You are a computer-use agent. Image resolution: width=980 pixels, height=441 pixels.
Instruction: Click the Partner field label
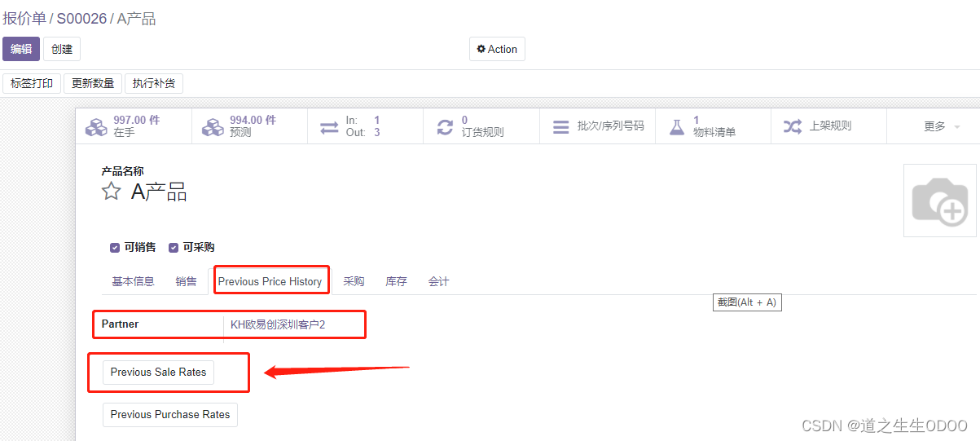pyautogui.click(x=120, y=324)
